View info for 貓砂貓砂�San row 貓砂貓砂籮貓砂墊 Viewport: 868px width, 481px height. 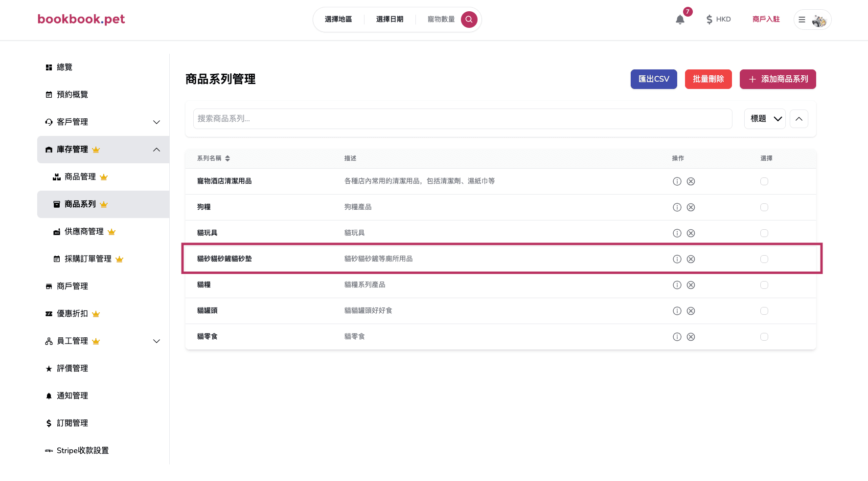[x=677, y=259]
